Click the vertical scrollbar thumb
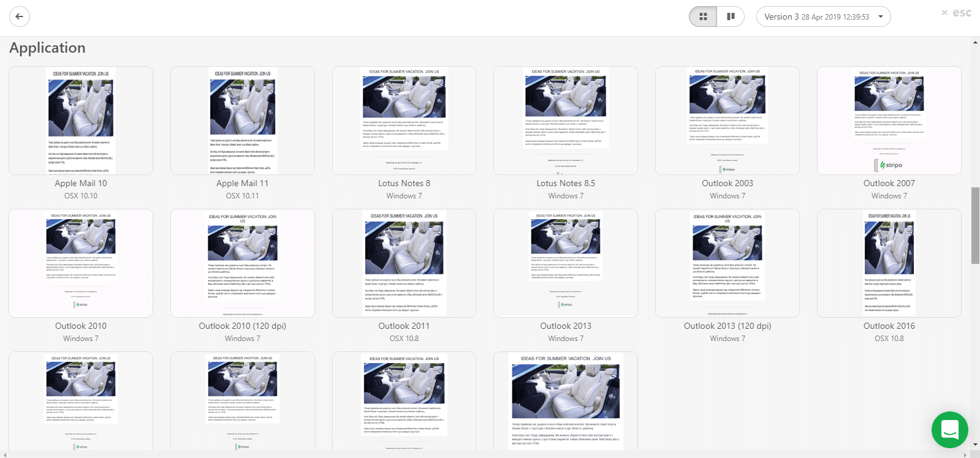Viewport: 980px width, 458px height. 975,226
